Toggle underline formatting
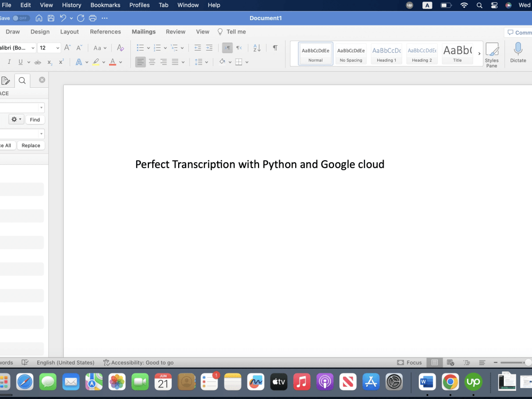 click(x=20, y=62)
